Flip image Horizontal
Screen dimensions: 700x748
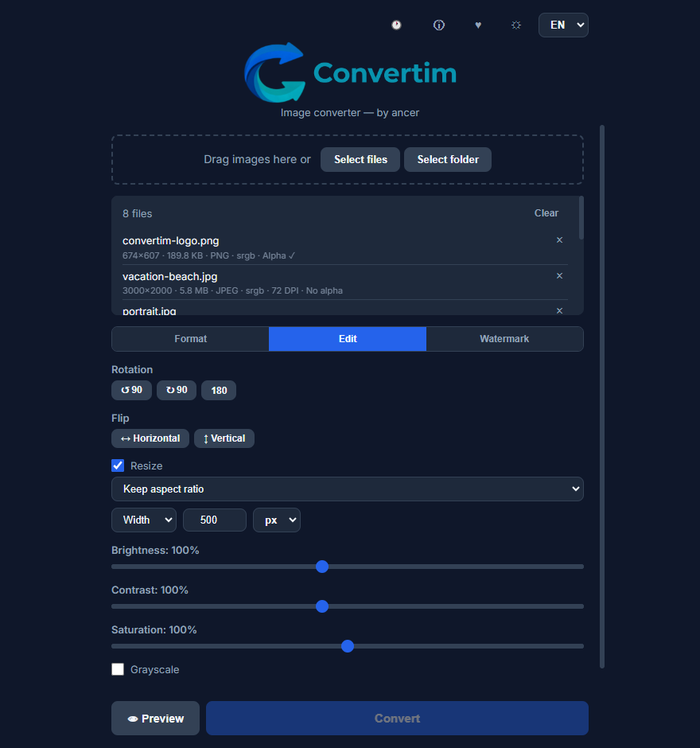click(x=150, y=438)
